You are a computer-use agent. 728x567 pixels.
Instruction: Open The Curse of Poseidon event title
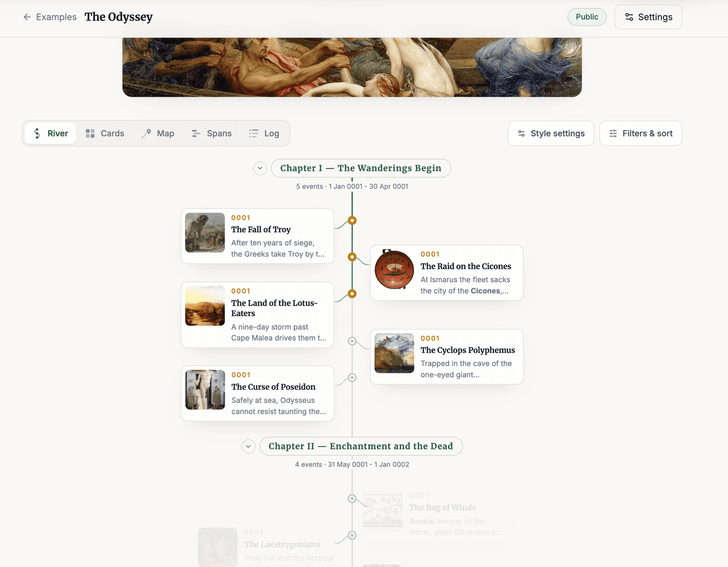[x=273, y=387]
